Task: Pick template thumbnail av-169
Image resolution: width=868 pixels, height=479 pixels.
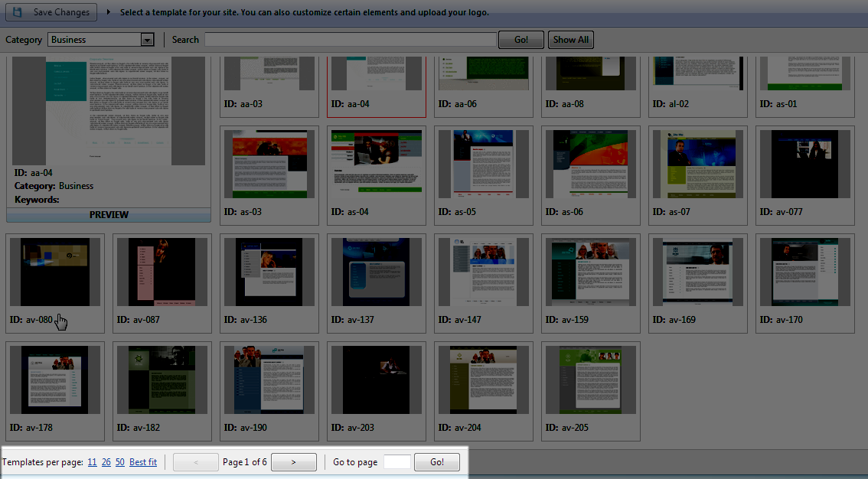Action: 697,272
